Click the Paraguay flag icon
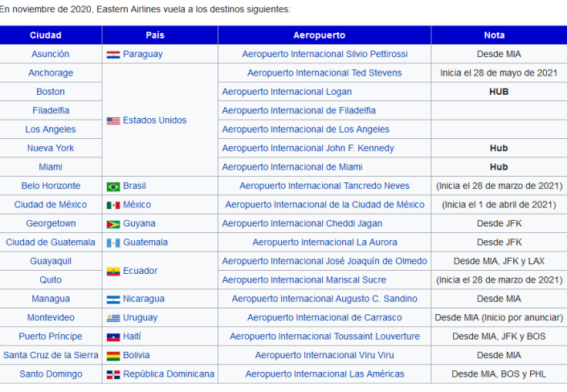This screenshot has width=567, height=392. tap(113, 55)
